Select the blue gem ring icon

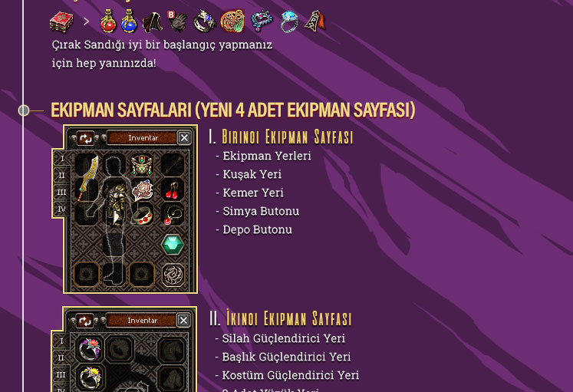pyautogui.click(x=289, y=21)
